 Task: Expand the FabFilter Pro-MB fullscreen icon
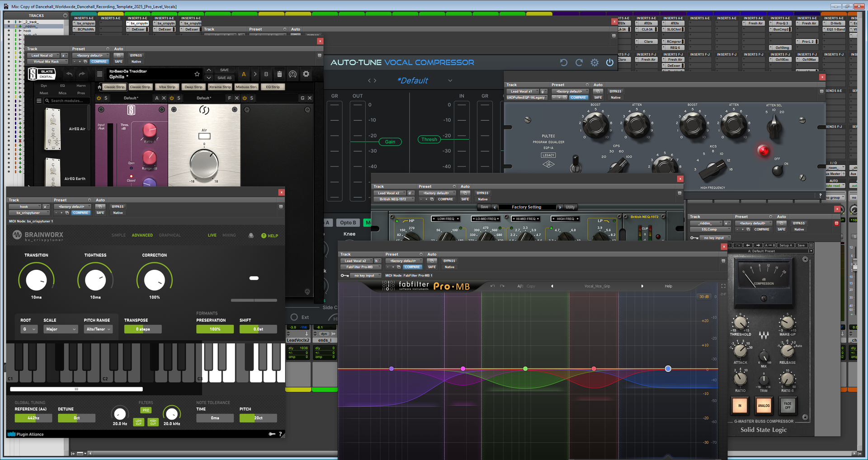723,286
